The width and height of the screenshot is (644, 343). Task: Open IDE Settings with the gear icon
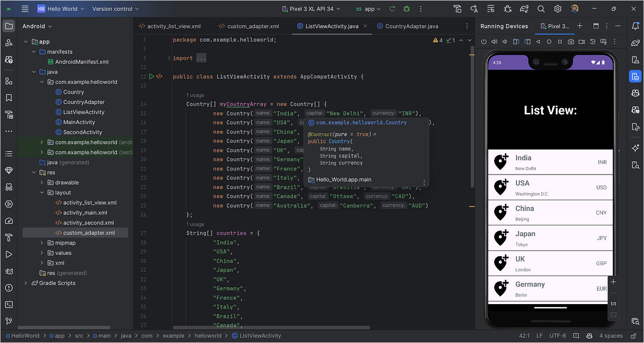point(558,8)
